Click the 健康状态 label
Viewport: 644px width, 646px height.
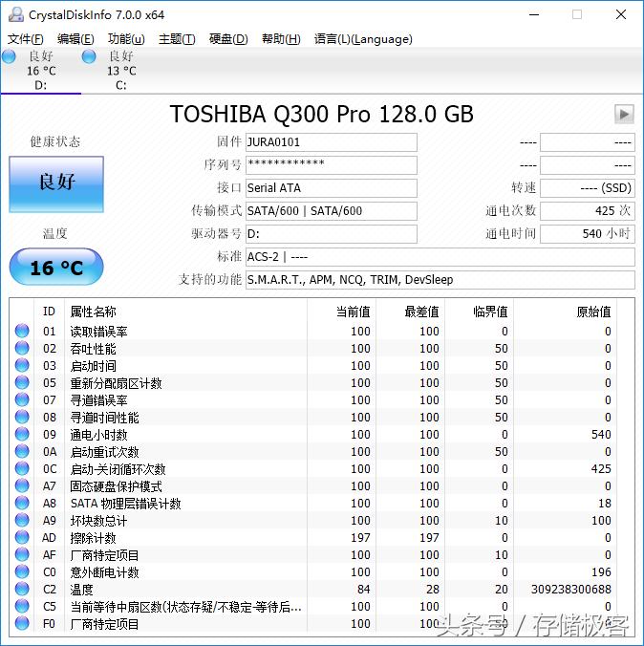pos(55,141)
